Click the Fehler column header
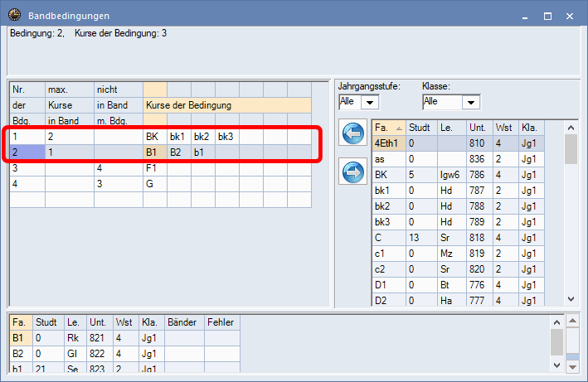 pyautogui.click(x=221, y=322)
